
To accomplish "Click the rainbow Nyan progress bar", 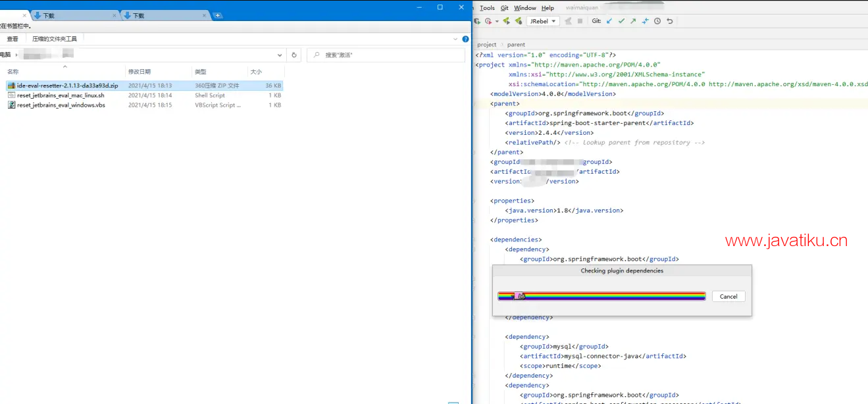I will point(601,296).
